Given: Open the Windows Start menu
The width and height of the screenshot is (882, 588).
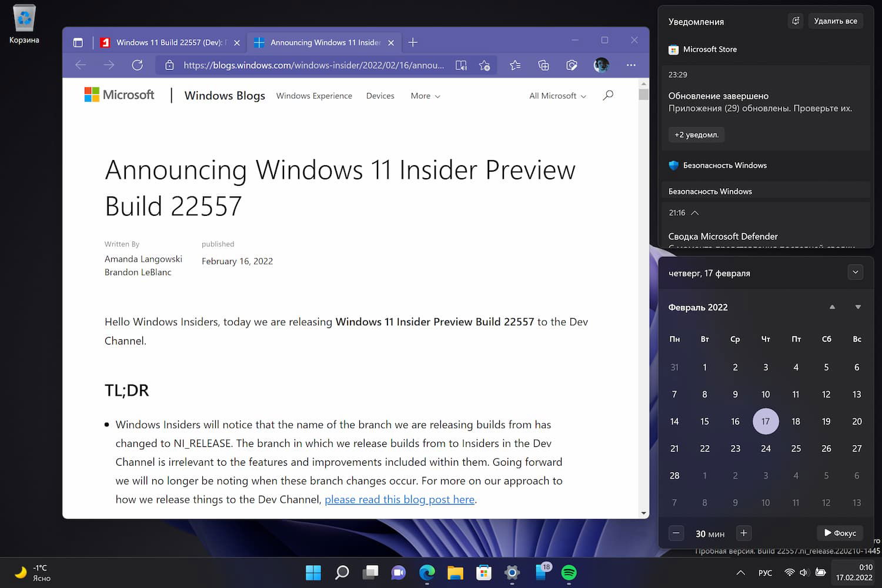Looking at the screenshot, I should tap(313, 572).
